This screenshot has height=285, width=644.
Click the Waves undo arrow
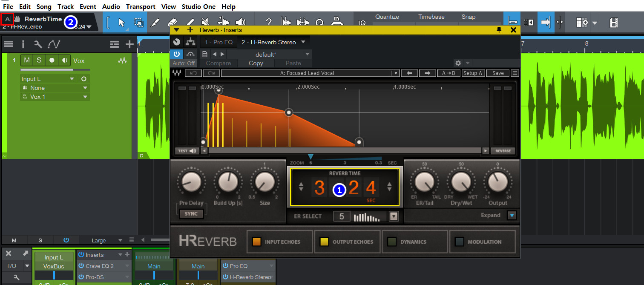pos(193,73)
